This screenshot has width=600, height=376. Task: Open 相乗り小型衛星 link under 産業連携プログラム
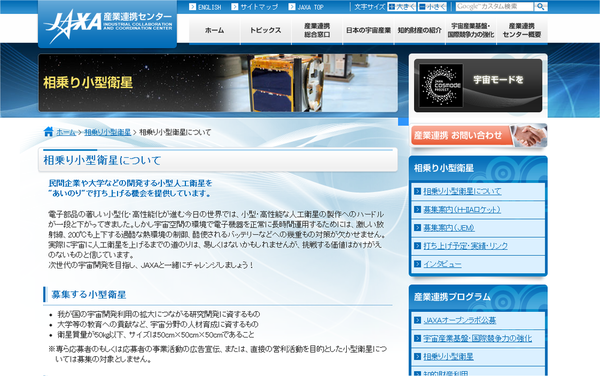(448, 357)
